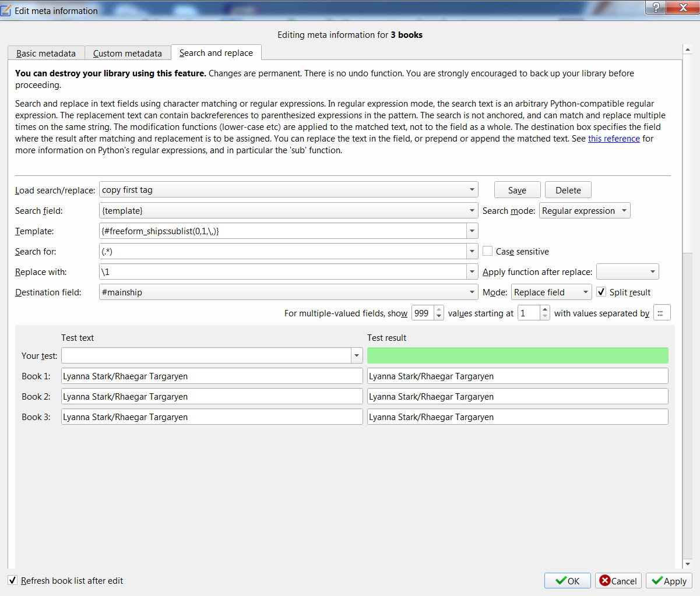Click the Edit meta information window icon
Image resolution: width=700 pixels, height=596 pixels.
coord(6,10)
